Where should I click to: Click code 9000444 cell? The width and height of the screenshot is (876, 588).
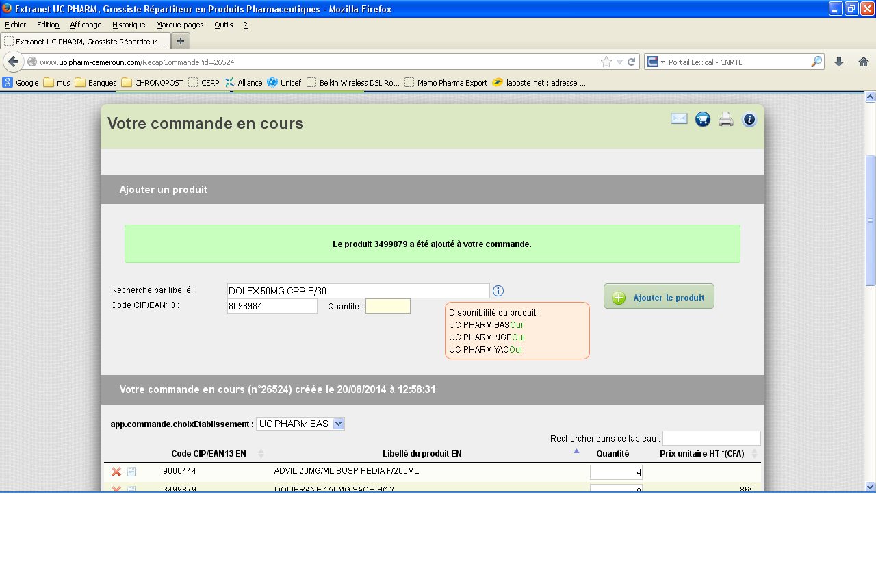click(179, 471)
